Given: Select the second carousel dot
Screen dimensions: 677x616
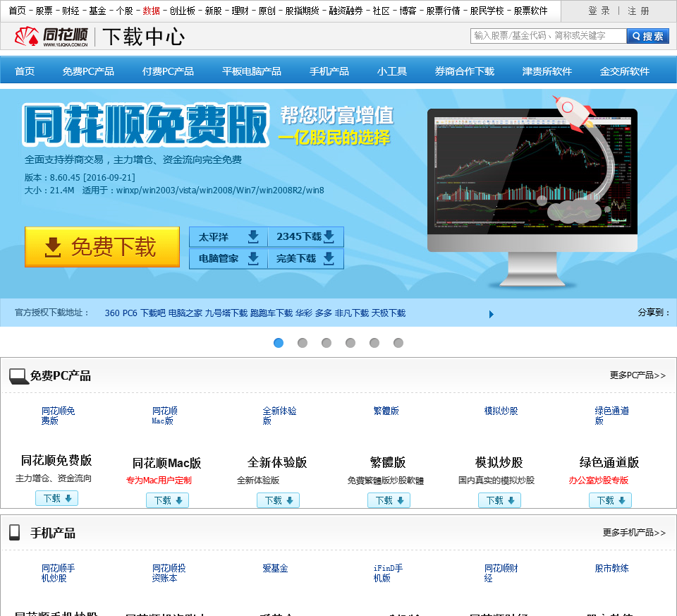Looking at the screenshot, I should pyautogui.click(x=303, y=343).
